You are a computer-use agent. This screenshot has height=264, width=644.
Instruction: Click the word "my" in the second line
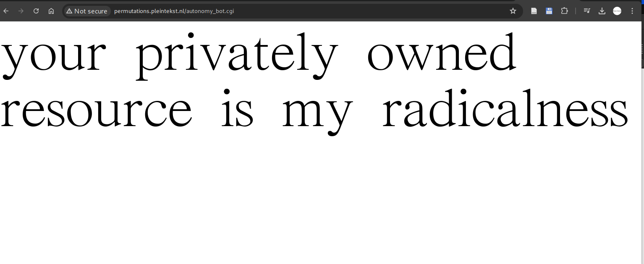click(317, 113)
